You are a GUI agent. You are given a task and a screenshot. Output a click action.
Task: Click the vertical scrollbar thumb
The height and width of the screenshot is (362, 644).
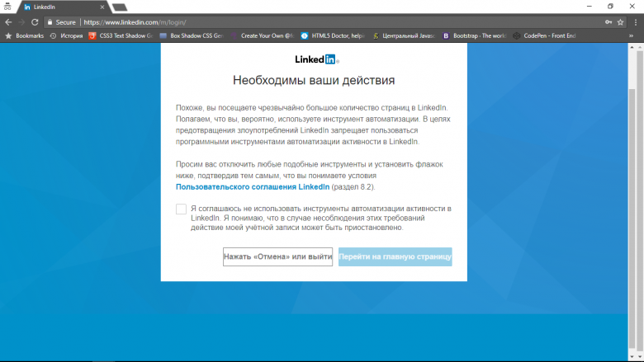632,217
